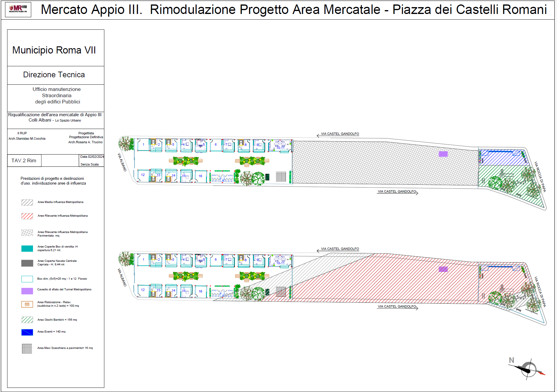Click the 'Direzione Tecnica' heading
The width and height of the screenshot is (557, 392).
tap(54, 75)
